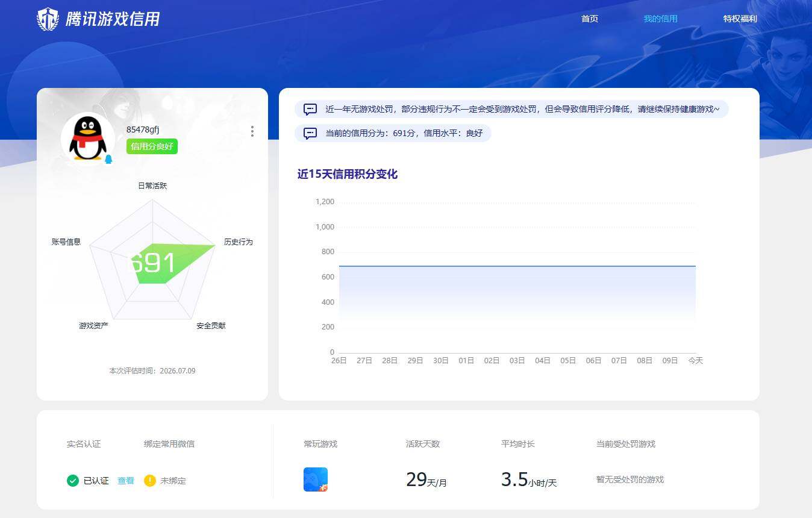Click the small QQ badge on the avatar
Screen dimensions: 812x518
pyautogui.click(x=108, y=159)
